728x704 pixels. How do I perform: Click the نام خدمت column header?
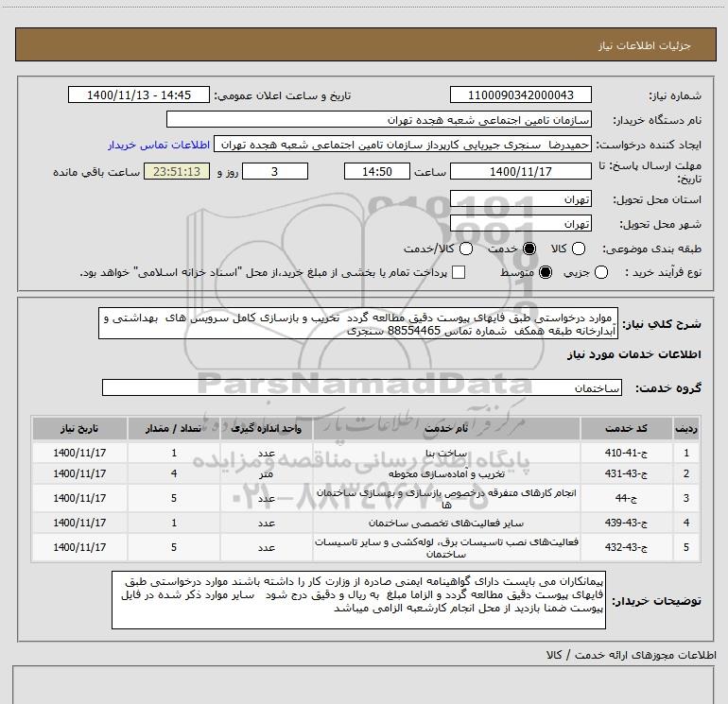(445, 428)
